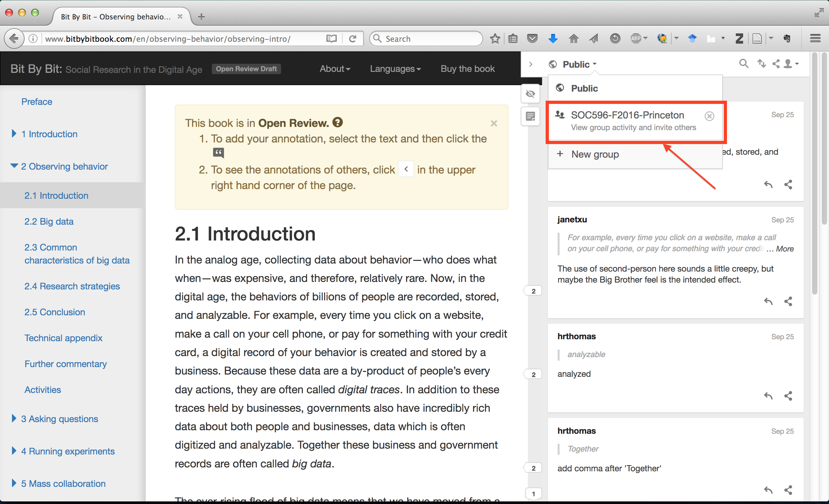
Task: Leave SOC596-F2016-Princeton group with X icon
Action: coord(709,116)
